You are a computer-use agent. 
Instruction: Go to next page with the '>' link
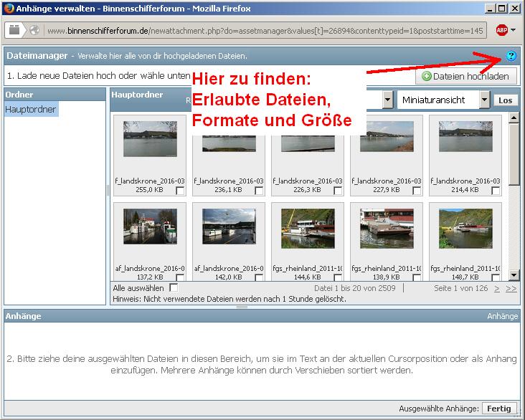point(496,288)
